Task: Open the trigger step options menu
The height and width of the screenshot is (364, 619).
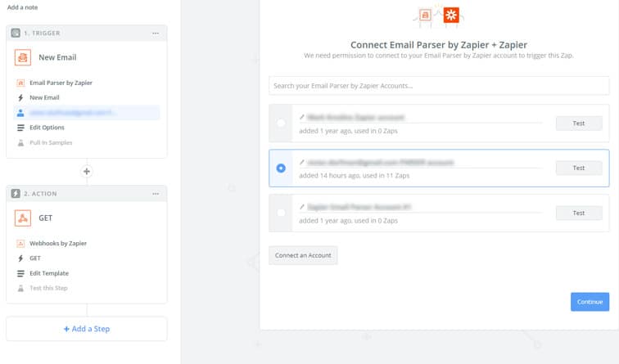Action: tap(156, 33)
